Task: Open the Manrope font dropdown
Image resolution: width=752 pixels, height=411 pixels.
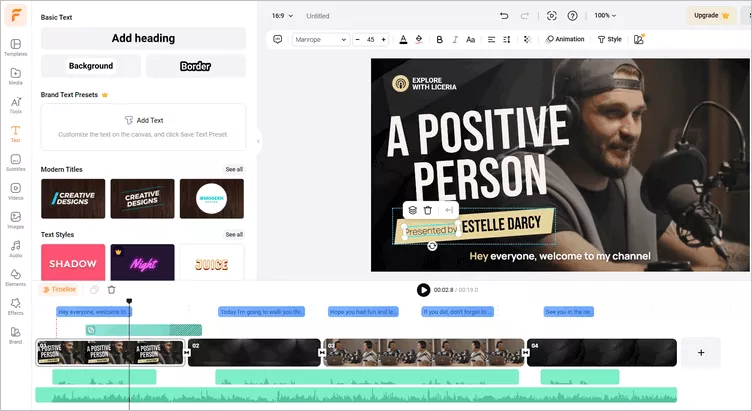Action: click(320, 39)
